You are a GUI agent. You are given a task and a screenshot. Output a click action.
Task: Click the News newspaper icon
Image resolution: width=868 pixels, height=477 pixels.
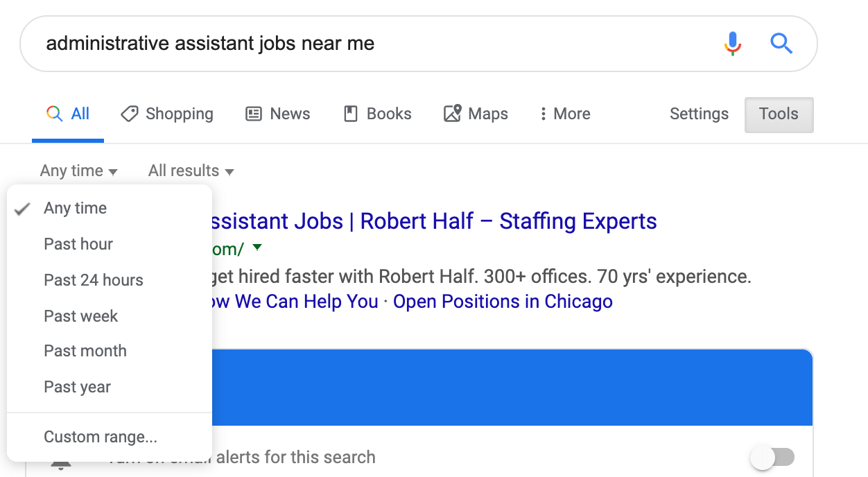[254, 114]
